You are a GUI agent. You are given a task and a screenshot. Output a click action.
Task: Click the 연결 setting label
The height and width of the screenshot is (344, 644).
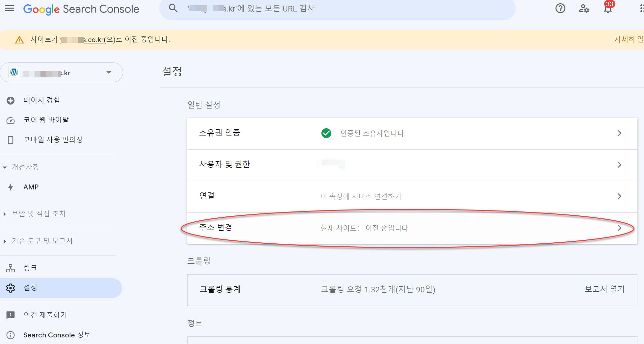pos(207,196)
